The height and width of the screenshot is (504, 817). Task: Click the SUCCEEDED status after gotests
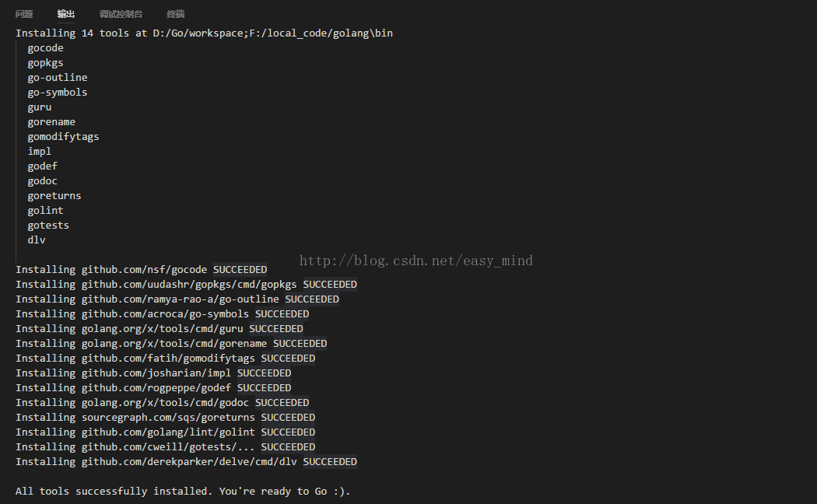(288, 447)
